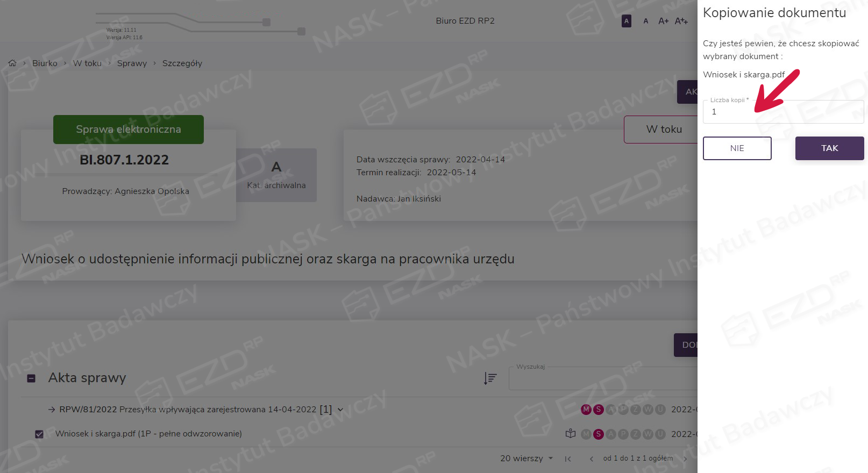Go to W toku breadcrumb link
Viewport: 868px width, 473px height.
click(87, 63)
